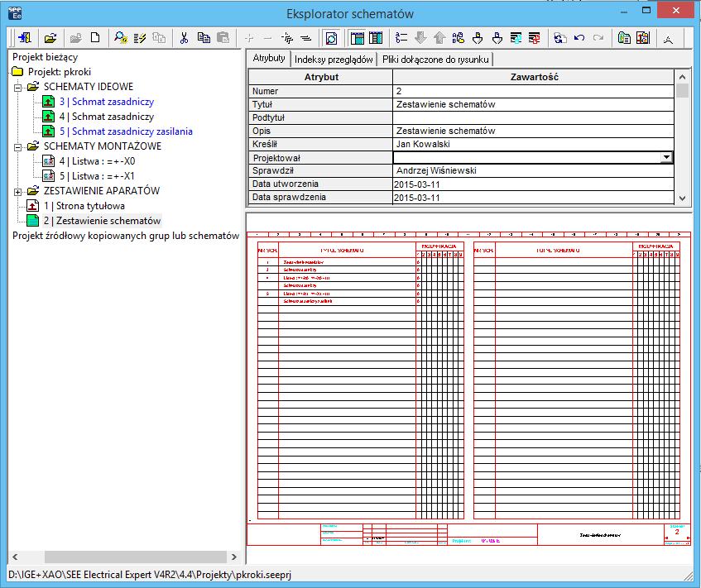Click the Numer value cell 2
The image size is (701, 588).
(x=533, y=91)
